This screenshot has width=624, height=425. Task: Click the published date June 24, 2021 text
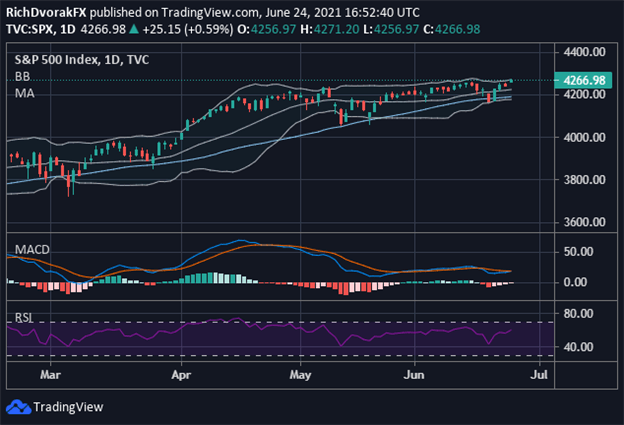[x=303, y=13]
